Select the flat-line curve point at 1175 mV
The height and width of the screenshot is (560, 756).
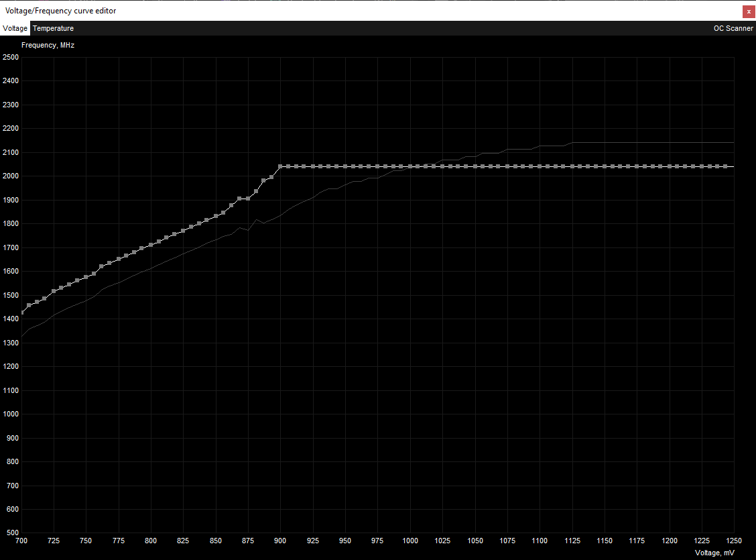coord(637,166)
